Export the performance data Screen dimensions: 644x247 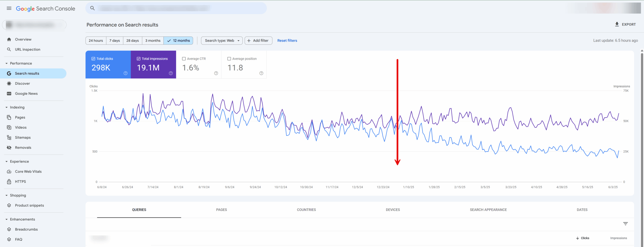point(626,24)
